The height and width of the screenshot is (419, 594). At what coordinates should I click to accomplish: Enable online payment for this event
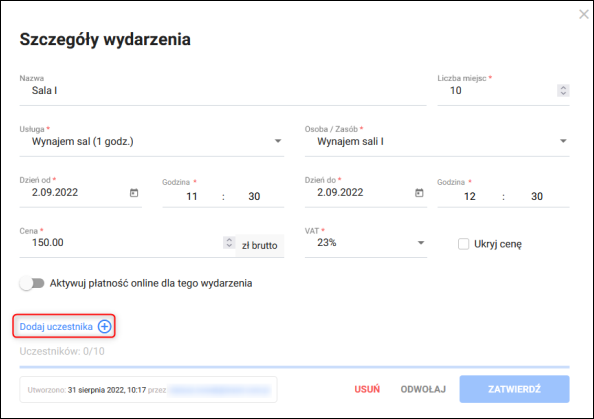click(x=32, y=283)
